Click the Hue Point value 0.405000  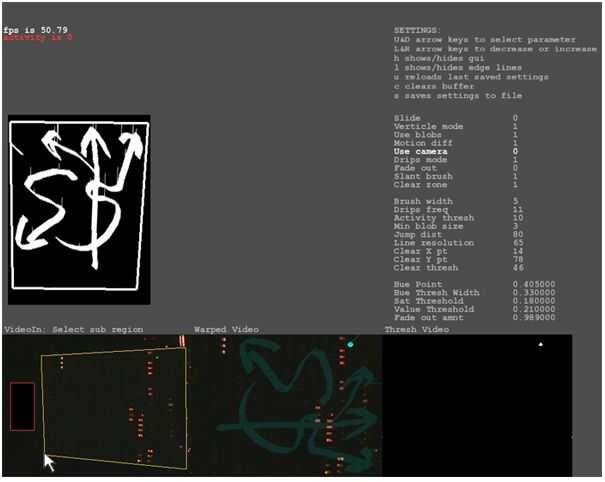pos(534,284)
